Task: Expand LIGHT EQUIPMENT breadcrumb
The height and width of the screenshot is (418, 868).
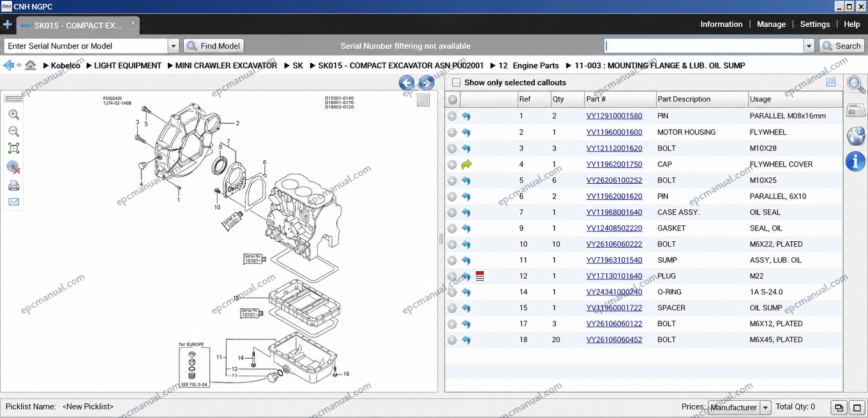Action: (89, 66)
